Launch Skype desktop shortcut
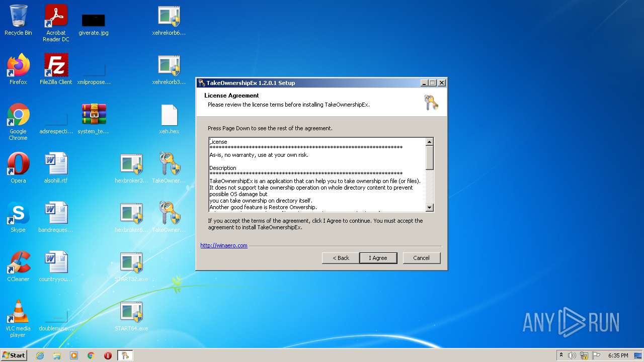 coord(18,218)
